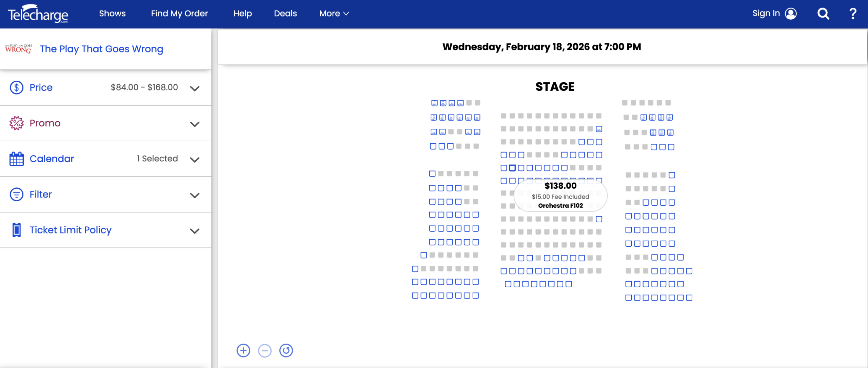Image resolution: width=868 pixels, height=368 pixels.
Task: Click the Promo badge icon
Action: [16, 123]
